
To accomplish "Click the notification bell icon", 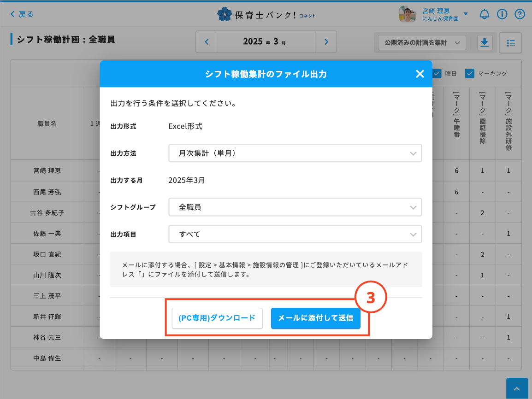I will coord(484,14).
